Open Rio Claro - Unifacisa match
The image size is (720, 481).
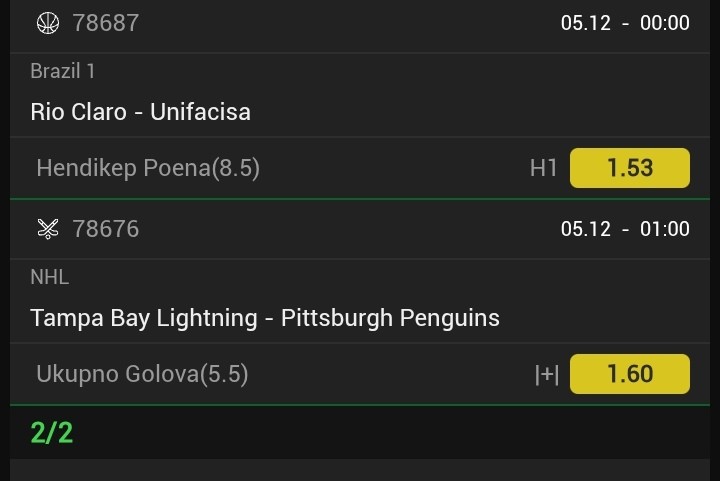(x=140, y=112)
